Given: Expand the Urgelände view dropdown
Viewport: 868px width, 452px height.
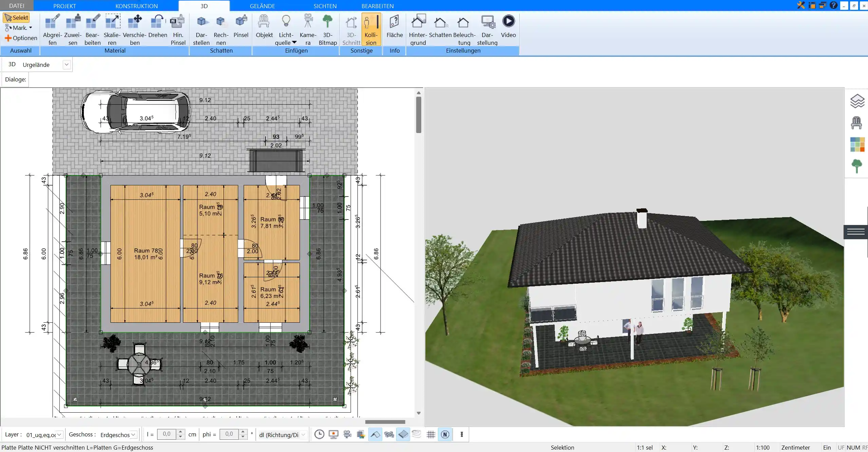Looking at the screenshot, I should 67,64.
